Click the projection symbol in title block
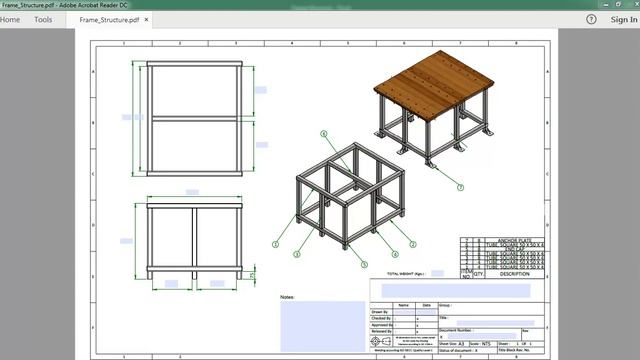This screenshot has width=640, height=360. tap(380, 341)
